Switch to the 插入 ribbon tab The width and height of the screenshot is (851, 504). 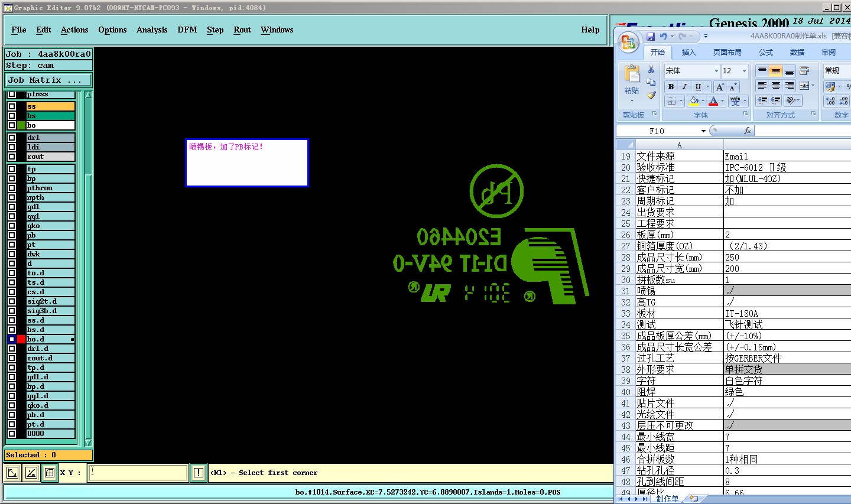(x=689, y=53)
